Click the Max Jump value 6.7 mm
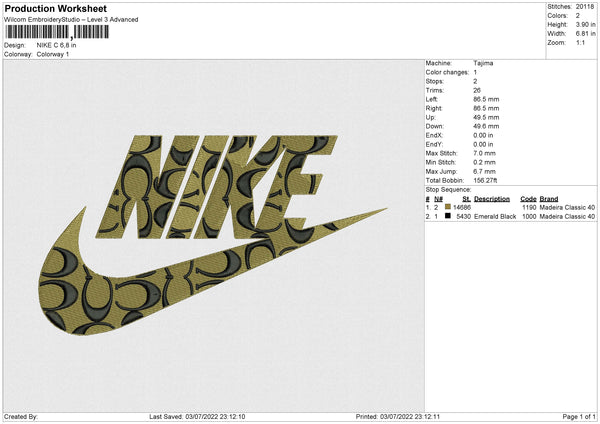The width and height of the screenshot is (600, 424). coord(484,172)
